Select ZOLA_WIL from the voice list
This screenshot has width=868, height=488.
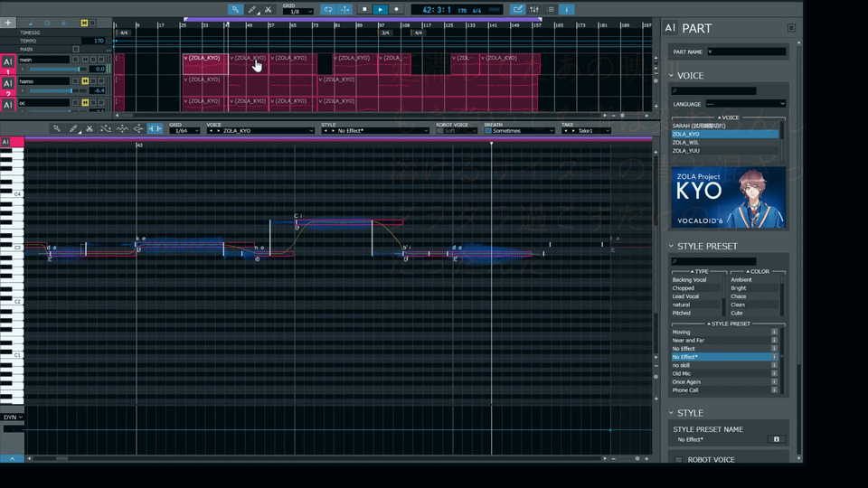[685, 142]
